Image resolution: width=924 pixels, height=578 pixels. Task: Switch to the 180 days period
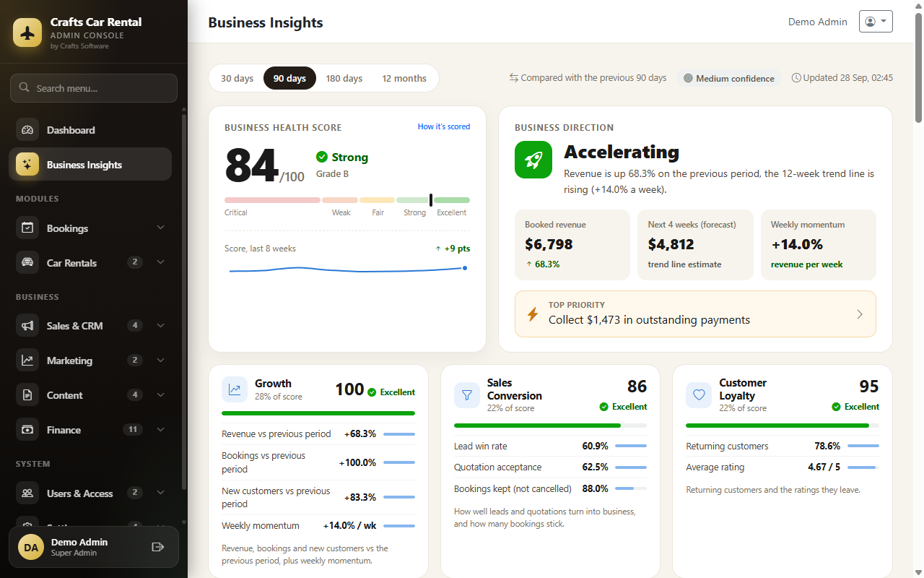point(344,78)
